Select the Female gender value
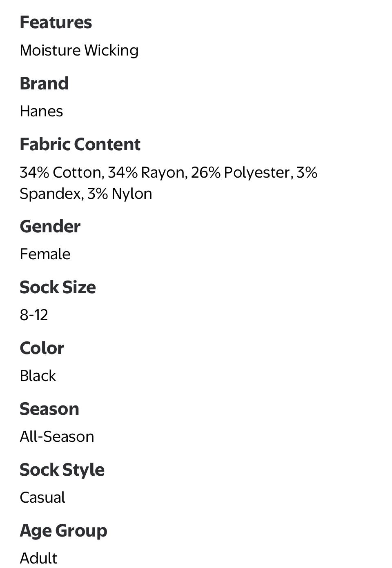 pos(45,254)
